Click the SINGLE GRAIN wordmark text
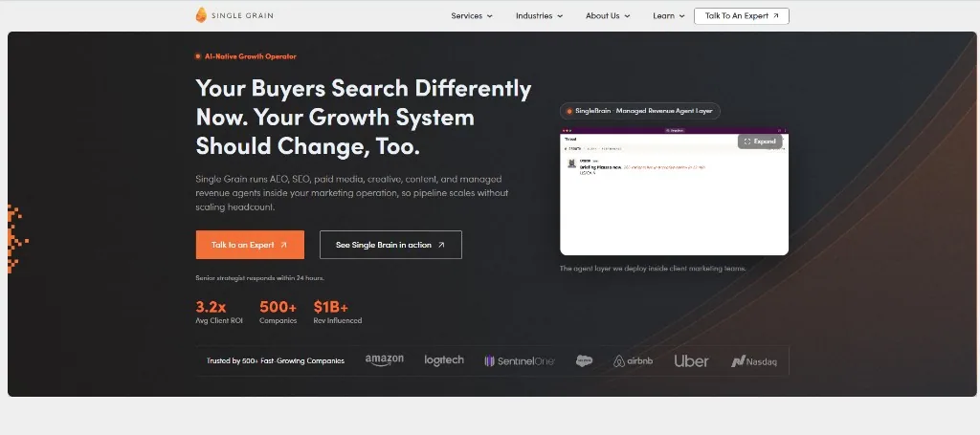Screen dimensions: 980x435 tap(242, 15)
